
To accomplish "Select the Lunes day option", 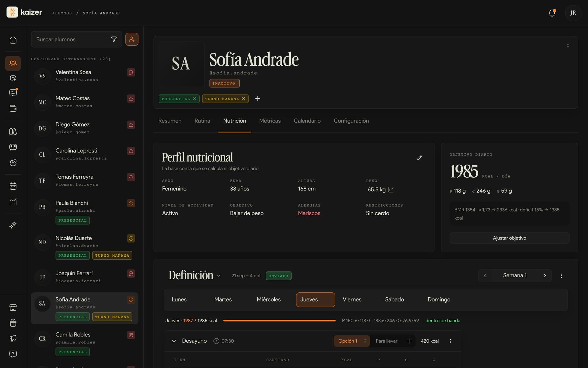I will tap(179, 300).
